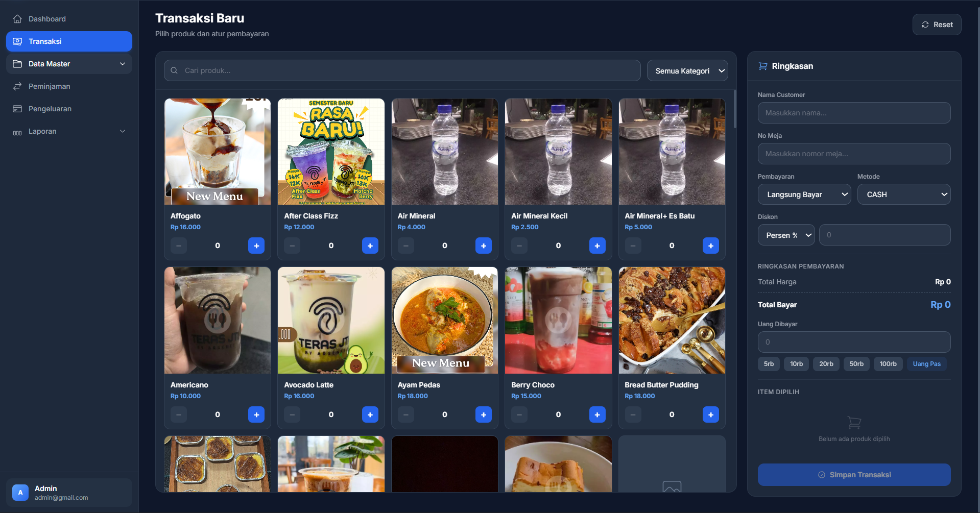Image resolution: width=980 pixels, height=513 pixels.
Task: Go to the Pengeluaran page
Action: [50, 109]
